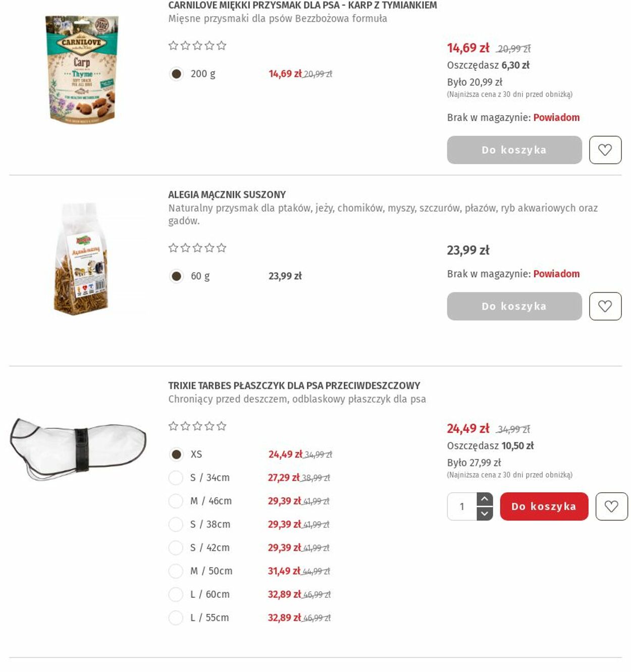Screen dimensions: 631x672
Task: Open the Carnilove Carp Thyme product image
Action: tap(82, 69)
